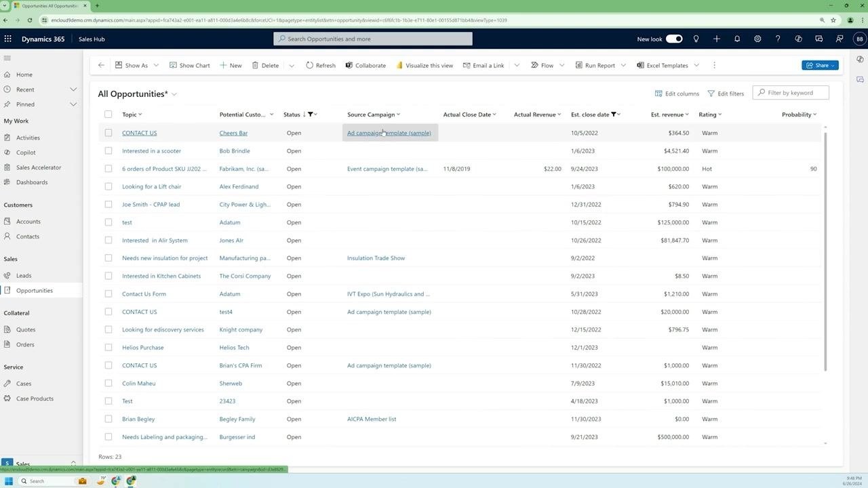This screenshot has width=868, height=488.
Task: Select the checkbox for Looking for a Lift chair
Action: (108, 186)
